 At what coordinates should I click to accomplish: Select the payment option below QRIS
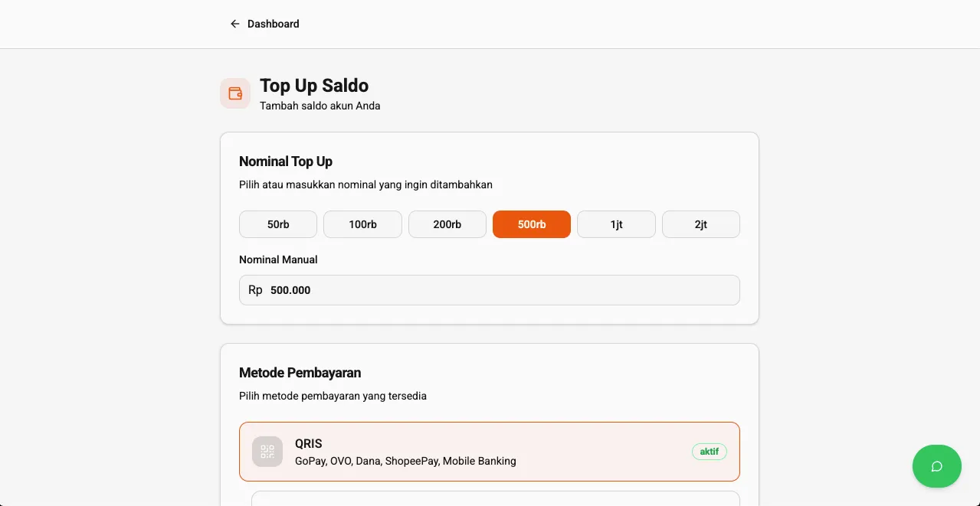(x=496, y=498)
